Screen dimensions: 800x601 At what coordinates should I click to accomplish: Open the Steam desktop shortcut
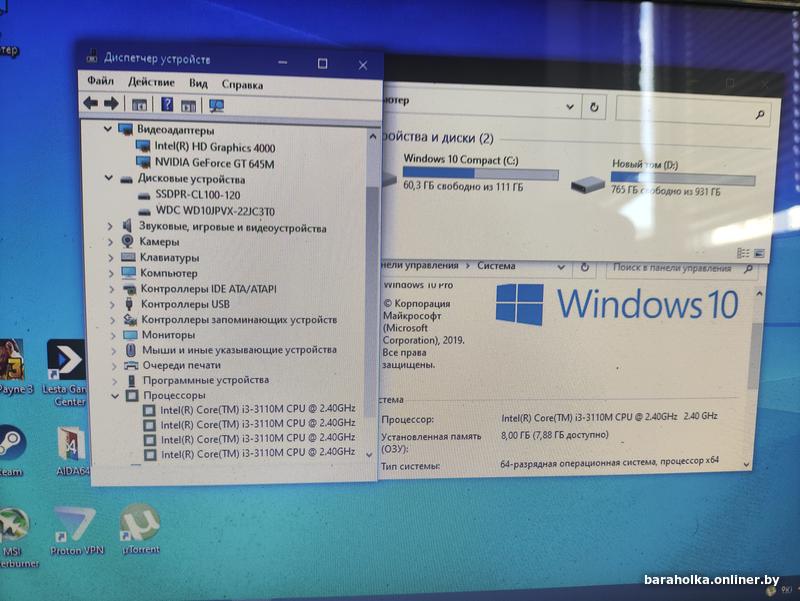coord(10,452)
